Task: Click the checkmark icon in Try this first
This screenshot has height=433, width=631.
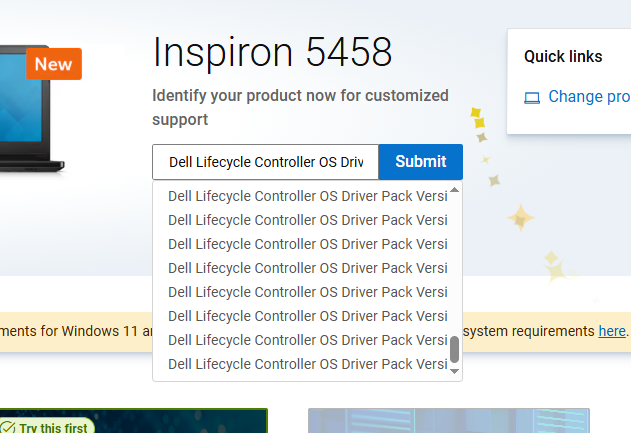Action: coord(8,427)
